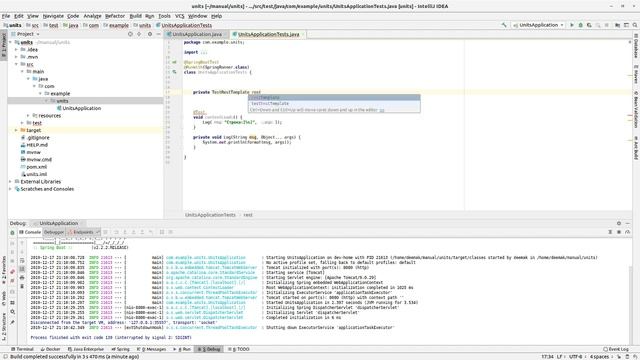Click the red breakpoints icon in debug sidebar

12,271
